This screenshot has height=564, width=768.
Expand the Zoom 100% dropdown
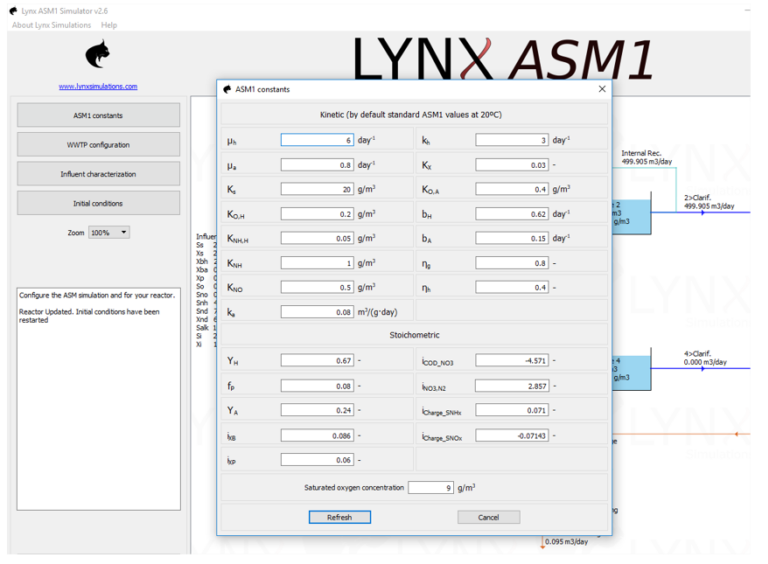[109, 233]
